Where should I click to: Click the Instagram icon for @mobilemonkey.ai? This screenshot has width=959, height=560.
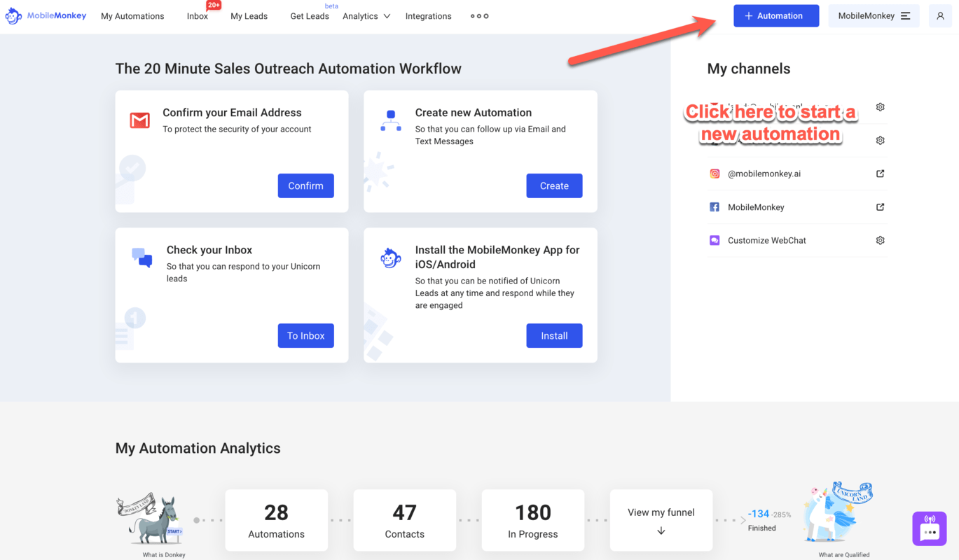(715, 174)
